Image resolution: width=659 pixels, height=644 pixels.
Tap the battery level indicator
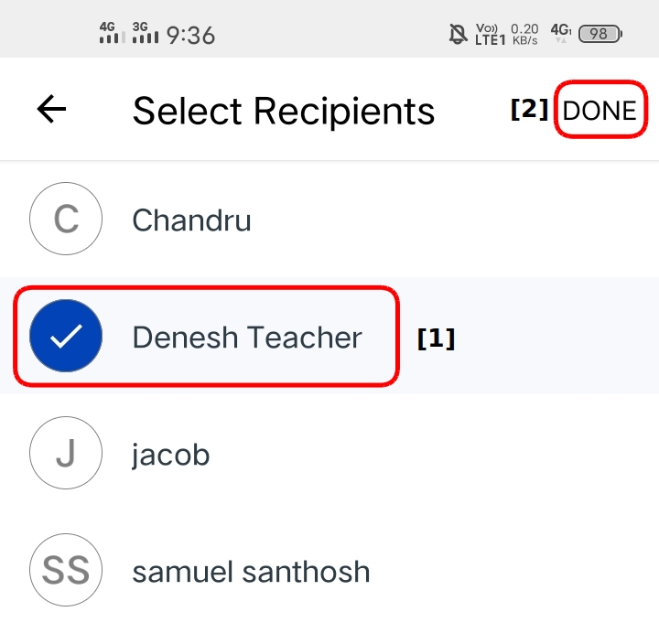click(600, 35)
